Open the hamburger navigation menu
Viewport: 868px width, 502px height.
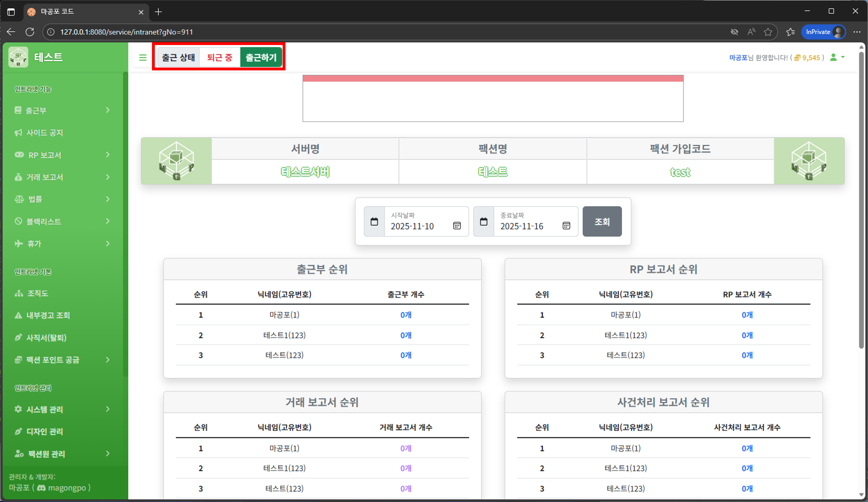pyautogui.click(x=143, y=57)
